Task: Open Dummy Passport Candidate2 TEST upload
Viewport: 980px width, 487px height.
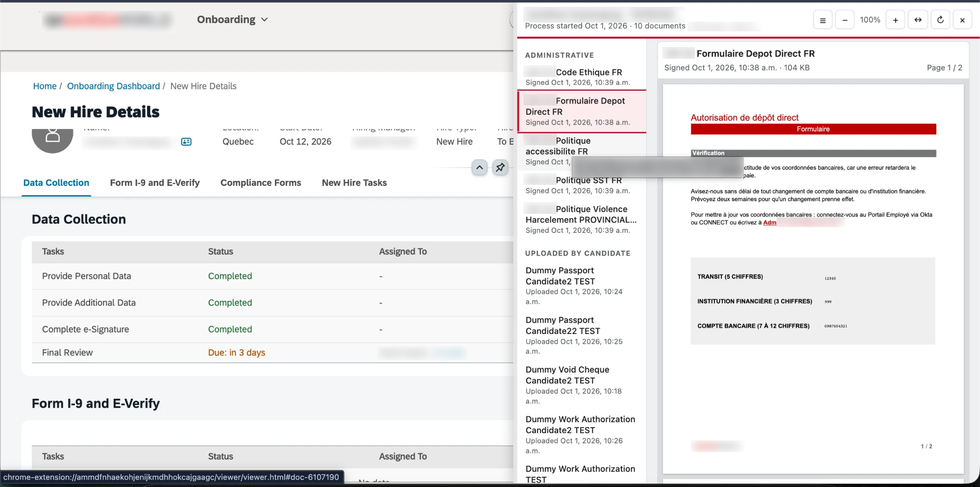Action: [x=582, y=286]
